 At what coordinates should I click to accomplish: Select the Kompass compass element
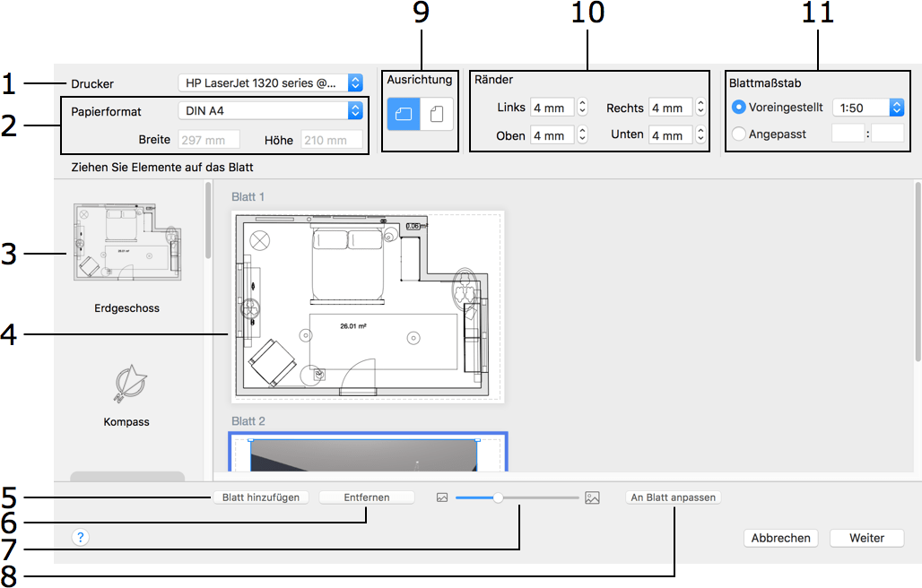[x=130, y=383]
